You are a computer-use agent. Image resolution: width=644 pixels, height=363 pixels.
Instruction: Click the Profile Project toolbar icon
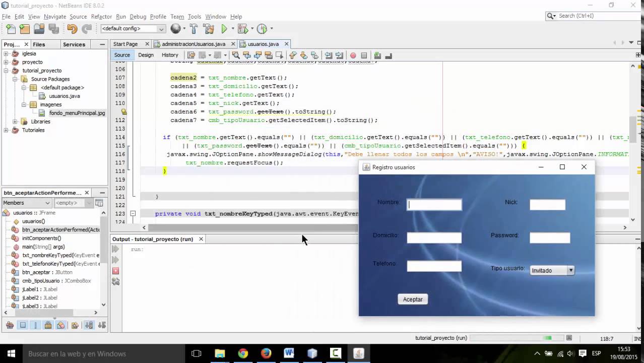[262, 29]
